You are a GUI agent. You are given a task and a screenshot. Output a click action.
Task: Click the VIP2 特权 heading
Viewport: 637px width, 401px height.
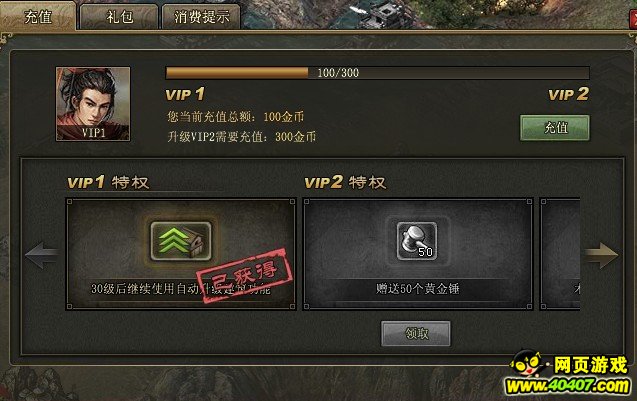pos(345,182)
